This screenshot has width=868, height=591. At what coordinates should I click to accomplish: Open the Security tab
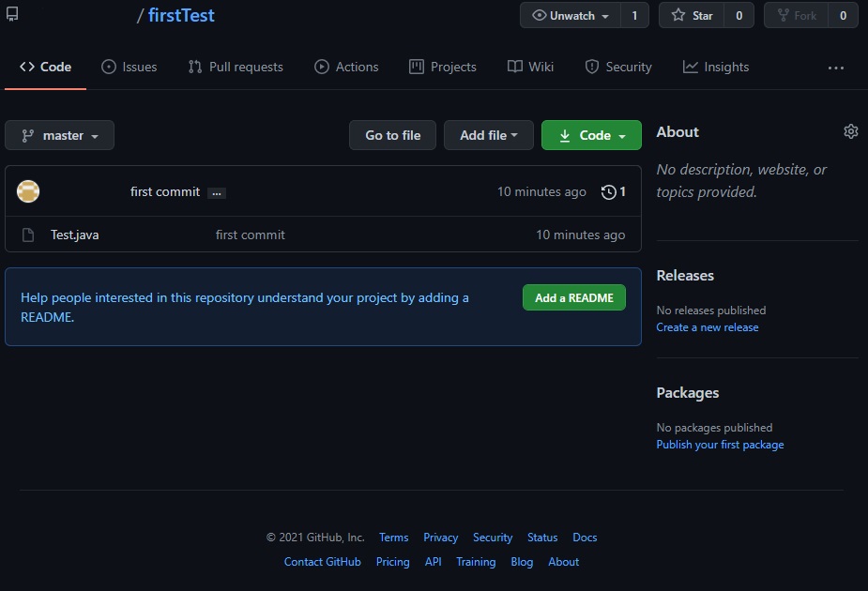pyautogui.click(x=618, y=67)
